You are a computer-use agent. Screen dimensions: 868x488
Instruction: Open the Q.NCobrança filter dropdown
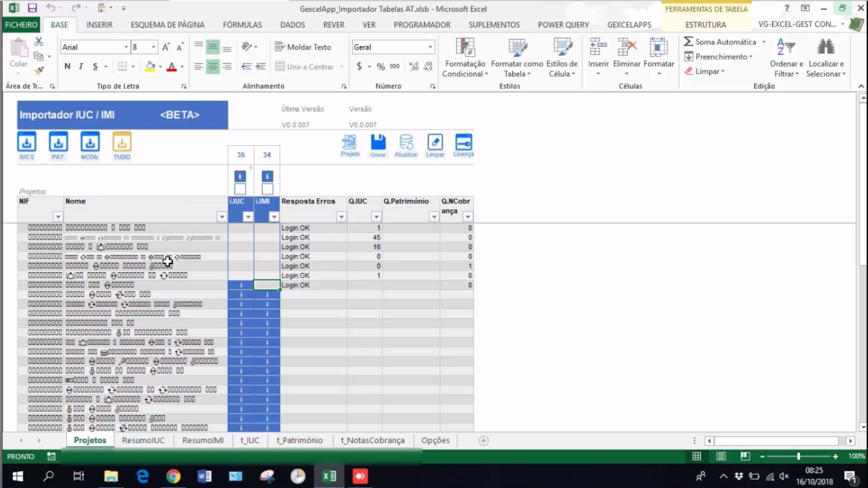pos(468,217)
